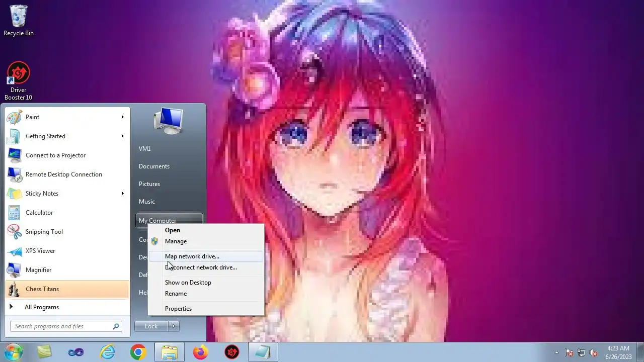Image resolution: width=644 pixels, height=362 pixels.
Task: Launch Internet Explorer from the taskbar
Action: click(107, 352)
